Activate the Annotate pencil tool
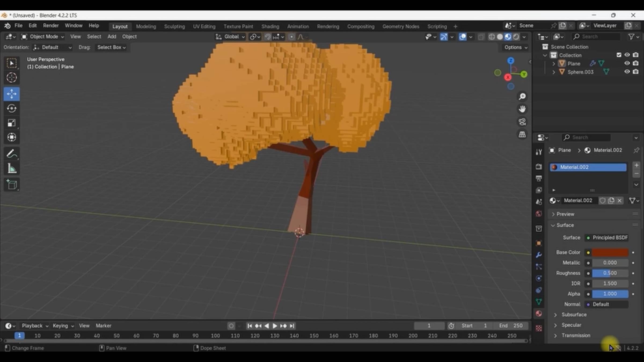The image size is (644, 362). 12,154
